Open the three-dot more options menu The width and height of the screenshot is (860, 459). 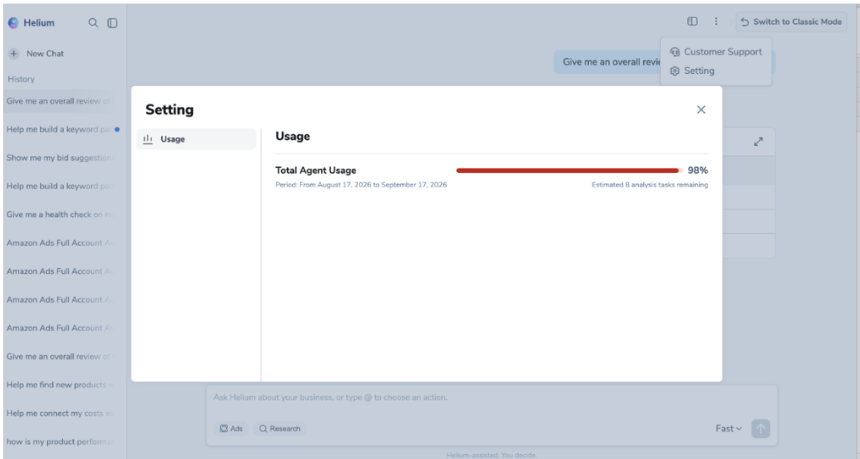[716, 21]
